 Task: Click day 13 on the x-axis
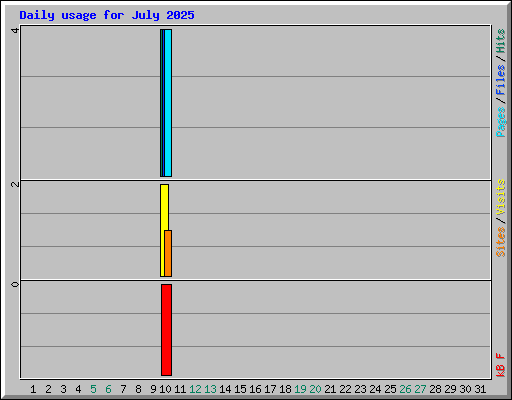pos(210,389)
